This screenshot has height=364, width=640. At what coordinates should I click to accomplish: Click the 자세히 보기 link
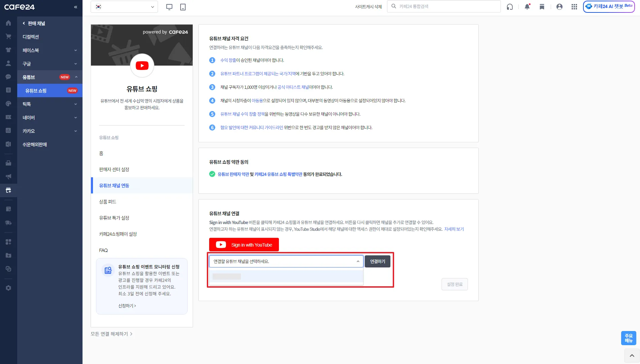point(454,229)
